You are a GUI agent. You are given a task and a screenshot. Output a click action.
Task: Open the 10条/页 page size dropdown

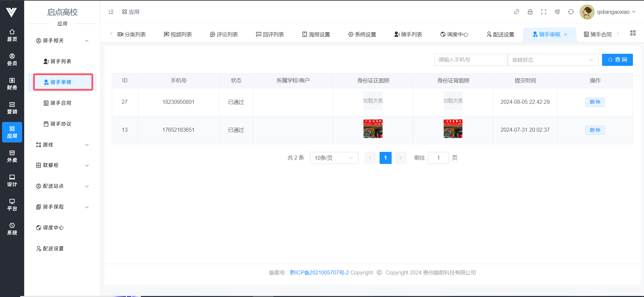(334, 158)
